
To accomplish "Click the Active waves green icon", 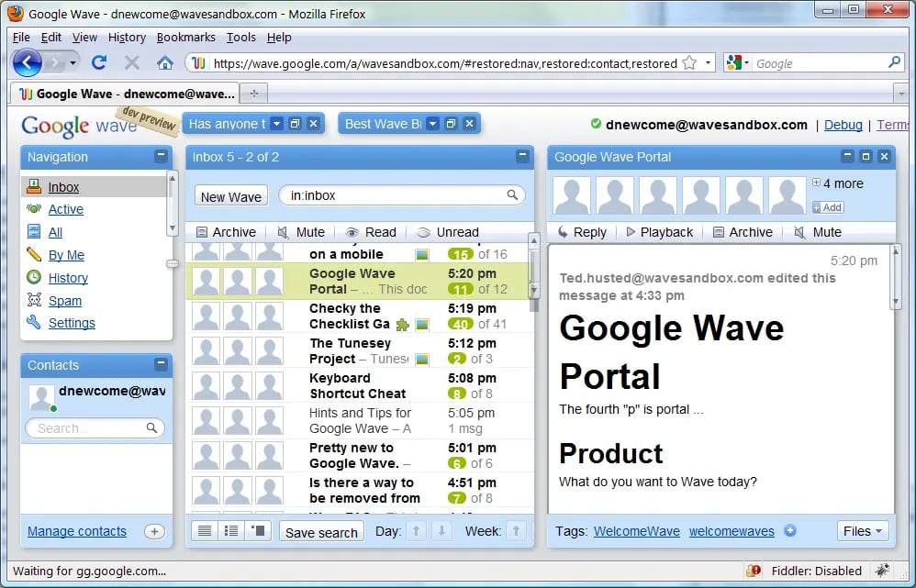I will coord(34,208).
